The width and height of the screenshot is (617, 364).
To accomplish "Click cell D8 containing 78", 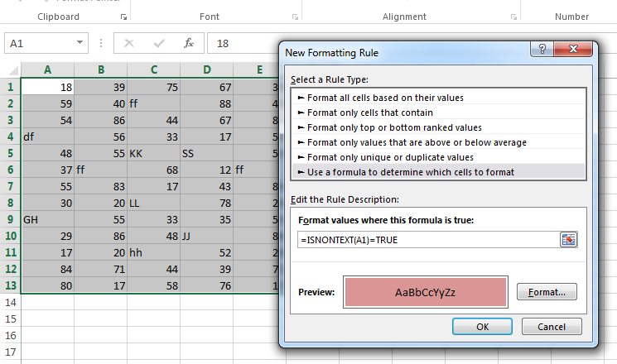I will click(207, 203).
